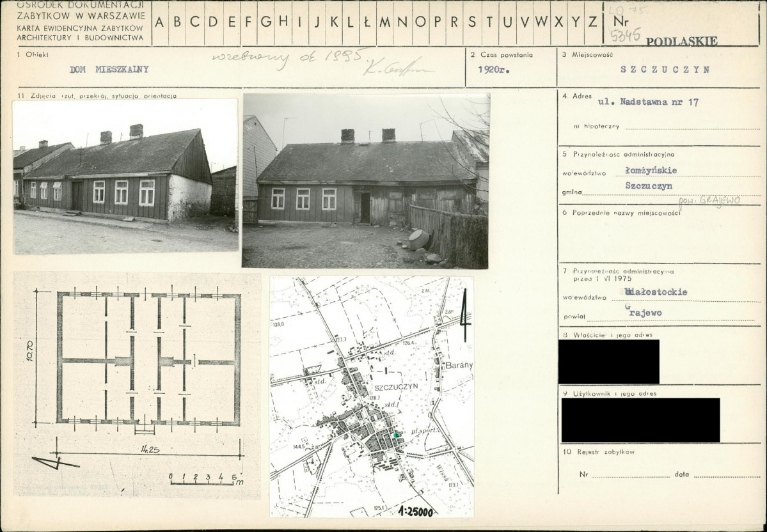The width and height of the screenshot is (767, 532).
Task: Click the DOM MIESZKALNY object field
Action: coord(109,70)
